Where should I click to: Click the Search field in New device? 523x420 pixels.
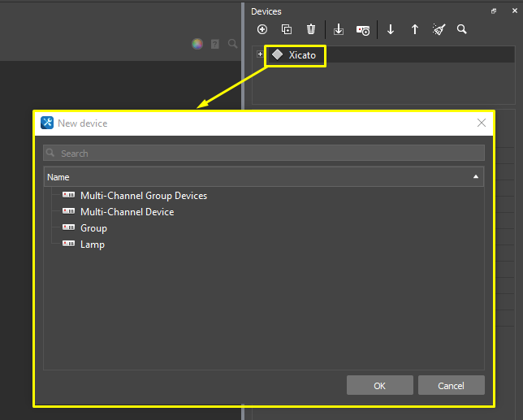(263, 153)
